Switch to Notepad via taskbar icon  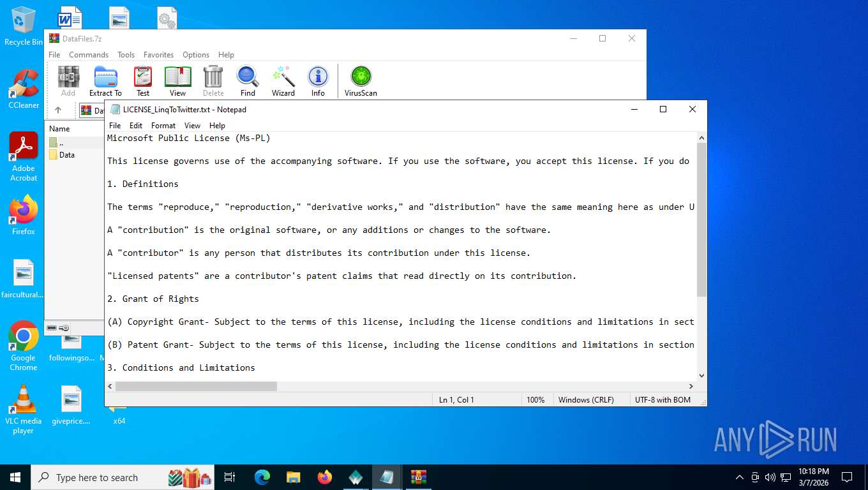(x=387, y=477)
